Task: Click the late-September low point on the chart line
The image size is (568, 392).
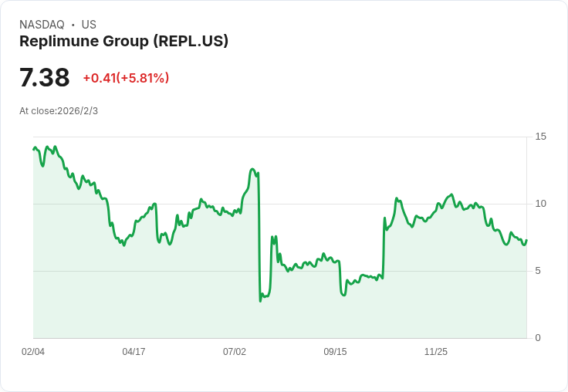Action: [x=343, y=296]
